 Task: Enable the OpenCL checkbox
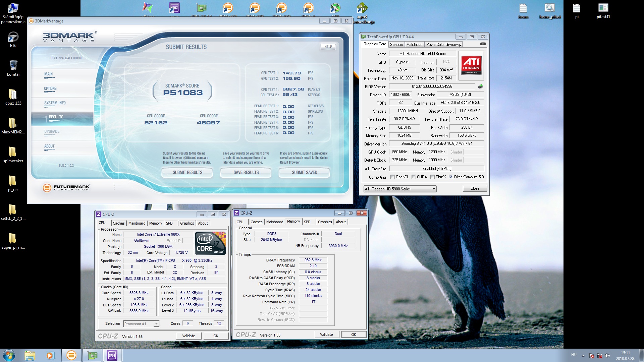[392, 177]
